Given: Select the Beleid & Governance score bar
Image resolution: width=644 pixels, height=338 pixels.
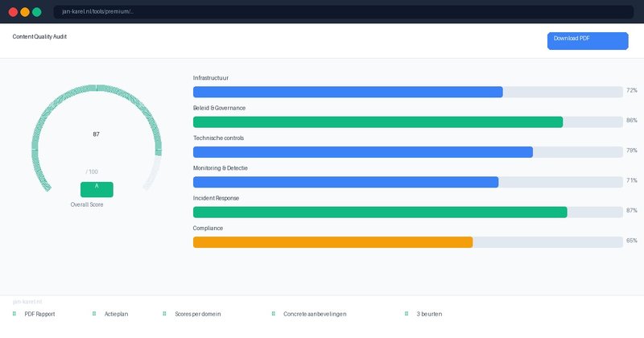Looking at the screenshot, I should [x=378, y=122].
